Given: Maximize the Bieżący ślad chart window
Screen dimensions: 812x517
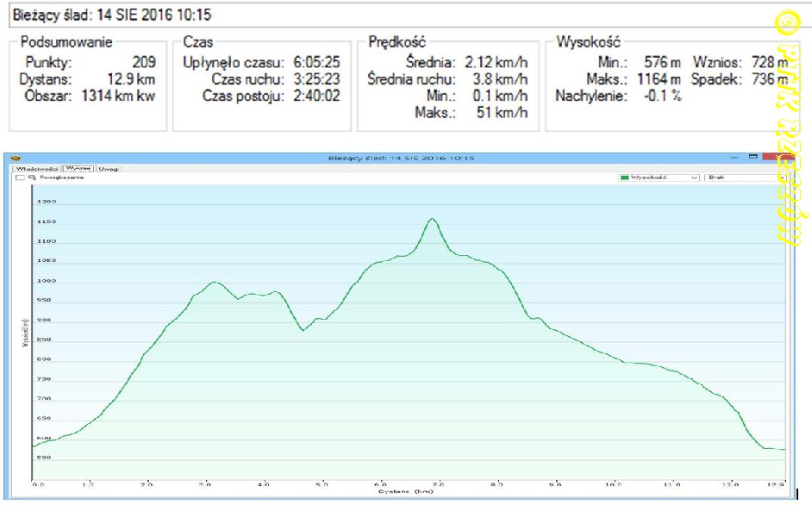Looking at the screenshot, I should click(x=753, y=158).
